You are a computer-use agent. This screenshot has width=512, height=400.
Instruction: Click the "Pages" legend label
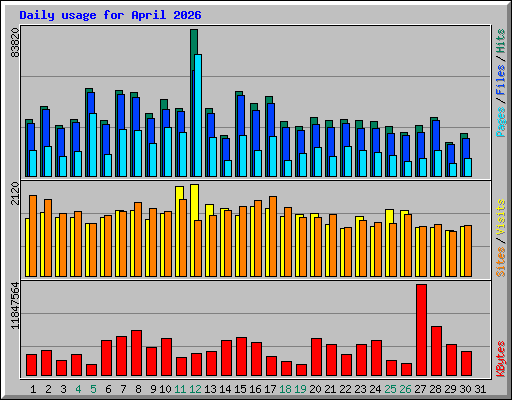coord(500,122)
